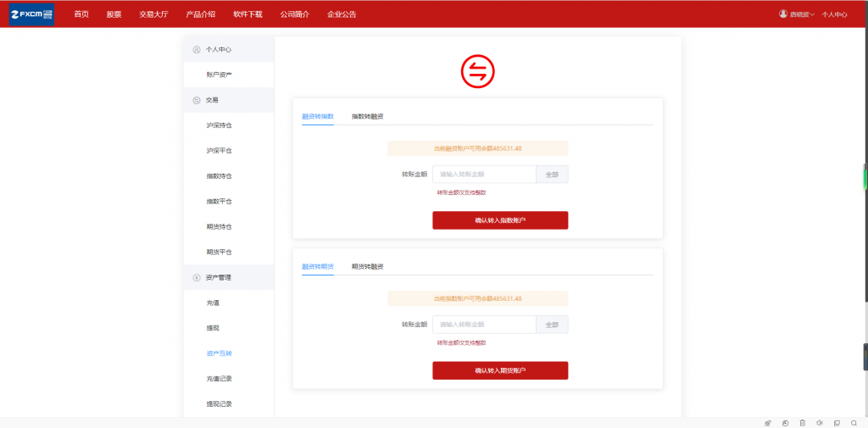Click the 交易 section icon in sidebar
868x428 pixels.
click(196, 100)
